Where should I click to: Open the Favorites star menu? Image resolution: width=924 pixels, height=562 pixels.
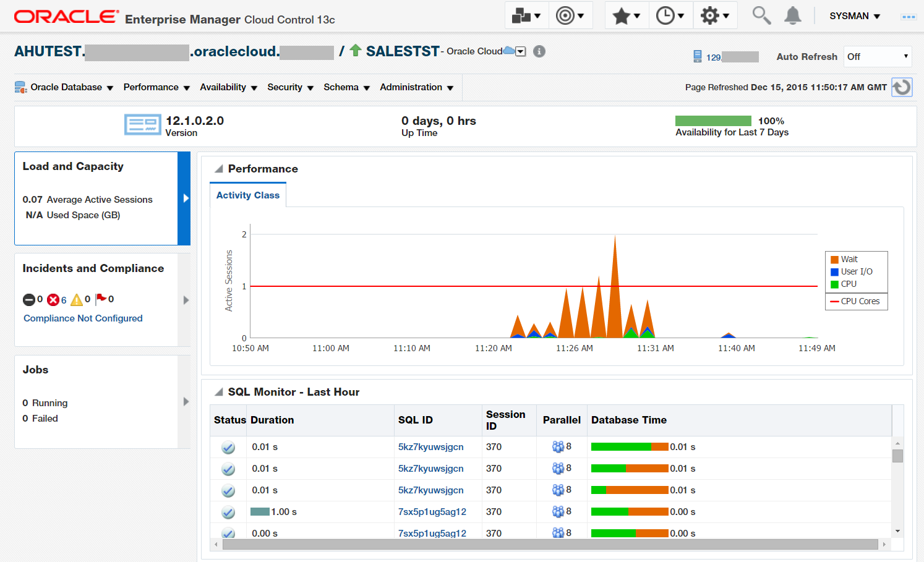pos(626,15)
